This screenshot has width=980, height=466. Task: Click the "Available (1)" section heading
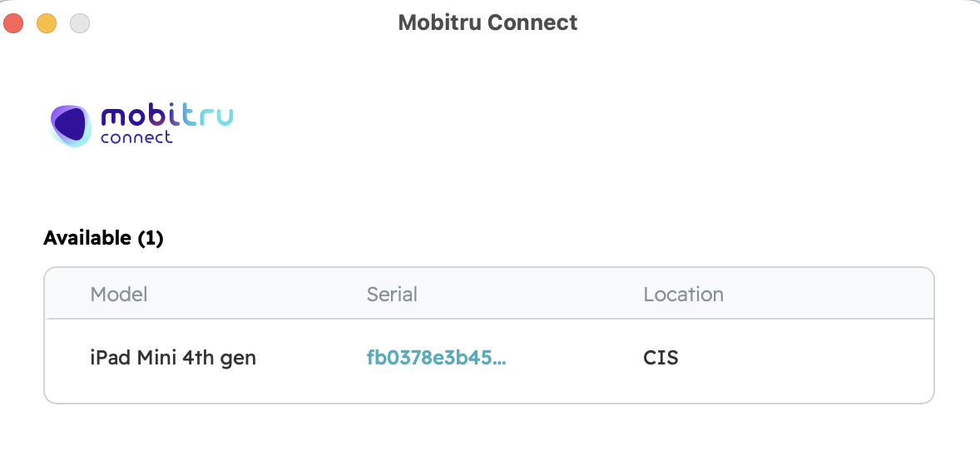(103, 238)
